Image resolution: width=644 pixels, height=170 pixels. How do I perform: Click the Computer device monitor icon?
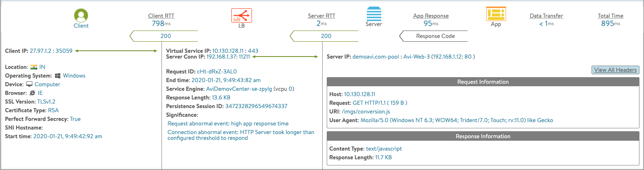pos(29,84)
